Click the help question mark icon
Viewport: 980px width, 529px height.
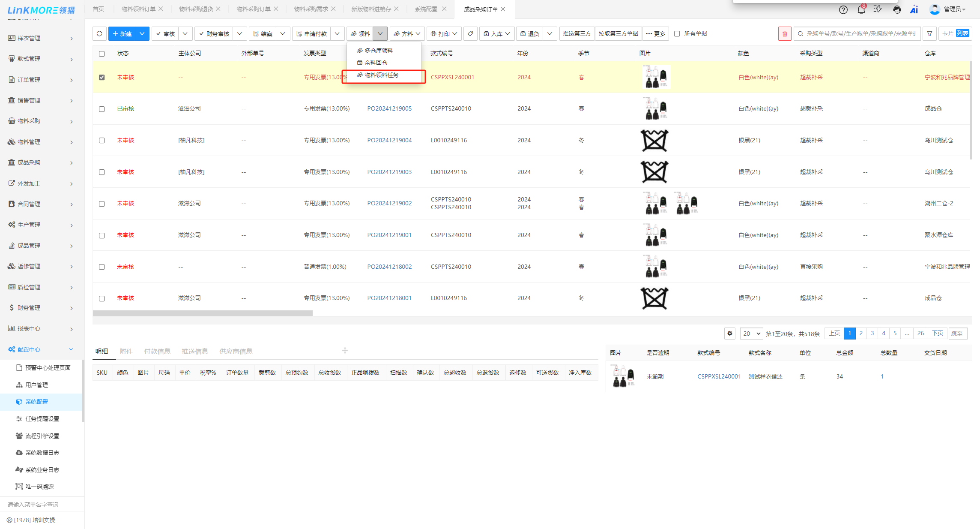coord(843,9)
